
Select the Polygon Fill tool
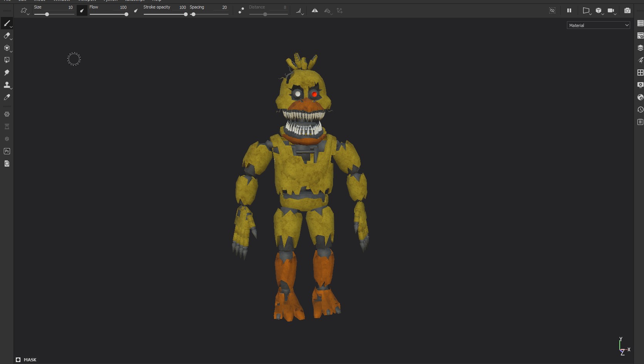(x=7, y=60)
